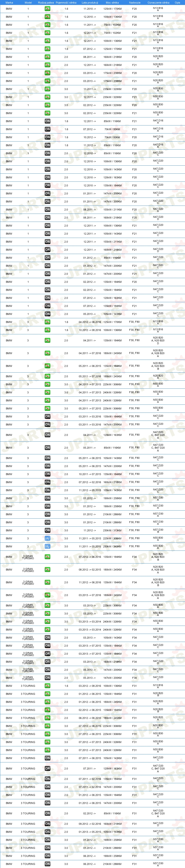Click diesel ON icon in 70kW/95KM F20 row
Viewport: 185px width, 868px height.
[48, 138]
